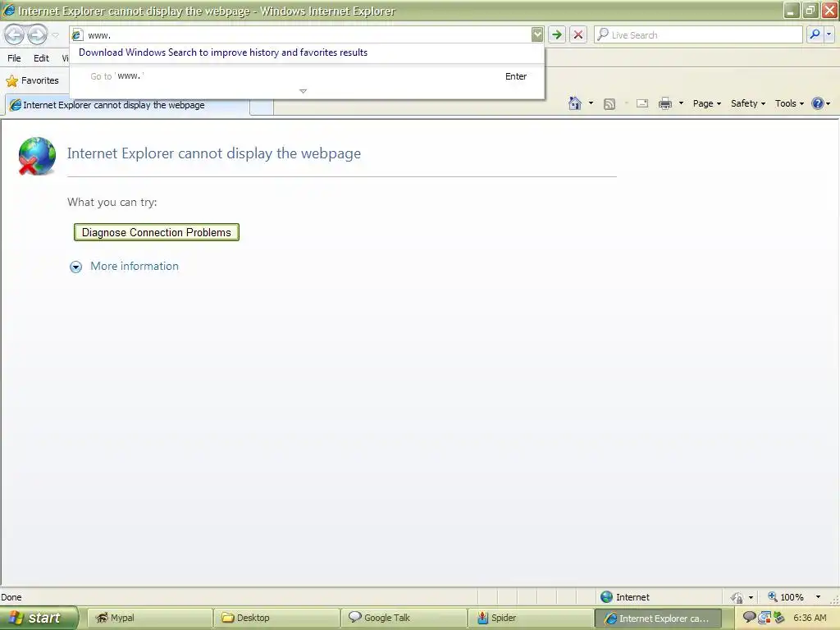Click Download Windows Search suggestion link
Viewport: 840px width, 630px height.
point(223,52)
